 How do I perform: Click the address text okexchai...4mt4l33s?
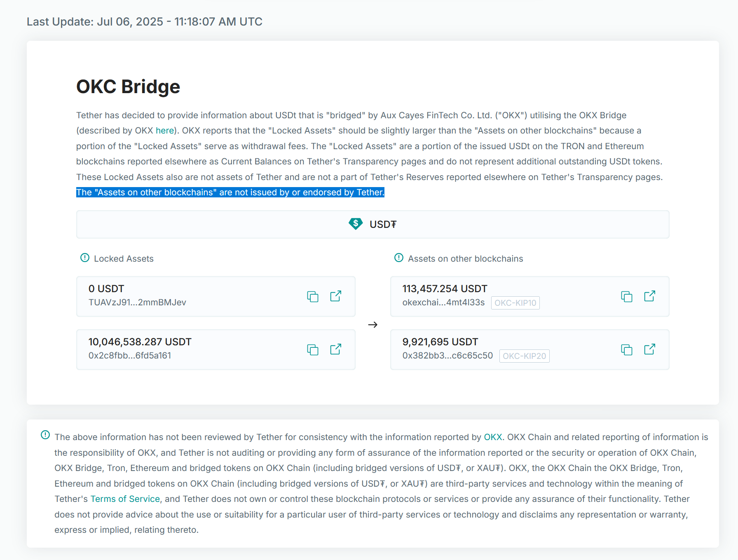[x=443, y=302]
